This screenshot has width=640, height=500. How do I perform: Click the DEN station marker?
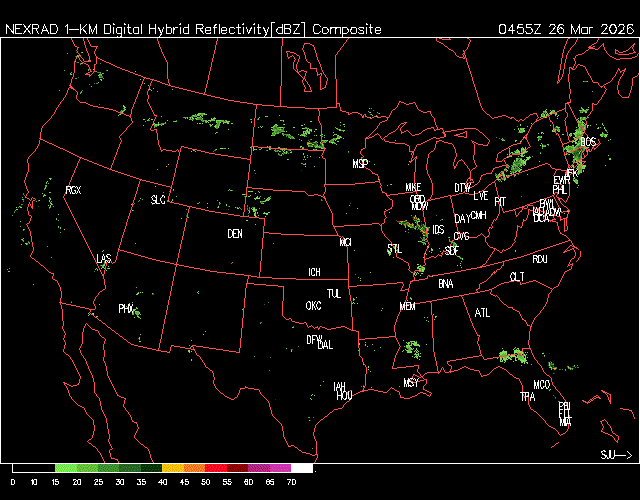(x=235, y=234)
